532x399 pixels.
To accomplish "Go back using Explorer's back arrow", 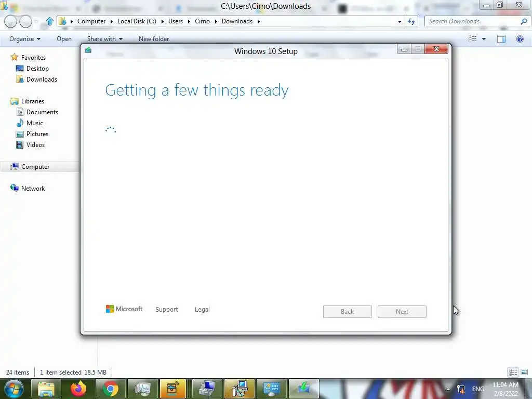I will tap(10, 21).
